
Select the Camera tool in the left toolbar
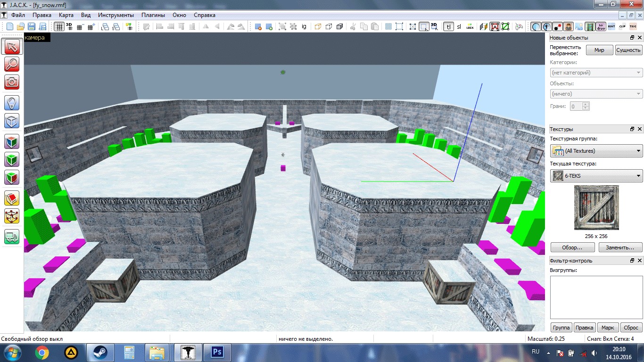tap(11, 83)
